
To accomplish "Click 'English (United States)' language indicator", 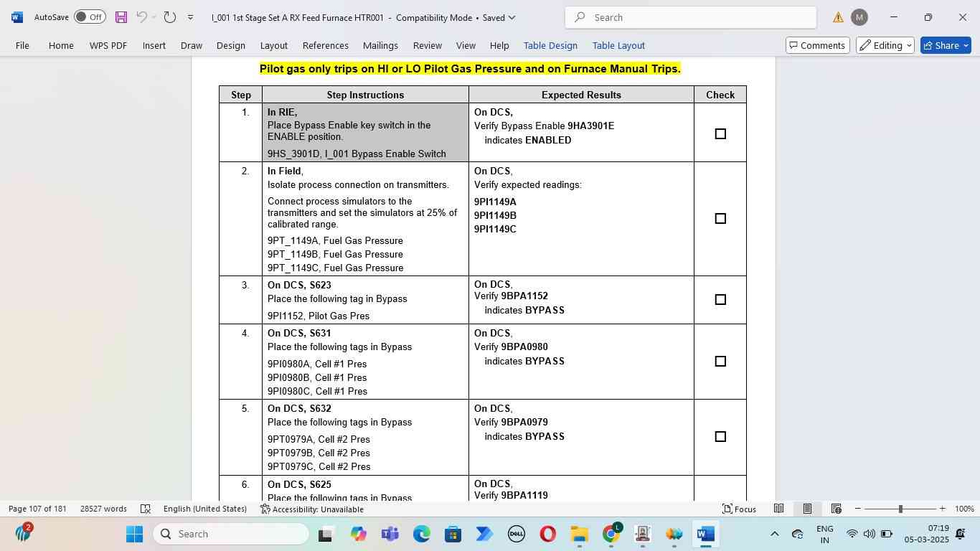I will [x=205, y=509].
